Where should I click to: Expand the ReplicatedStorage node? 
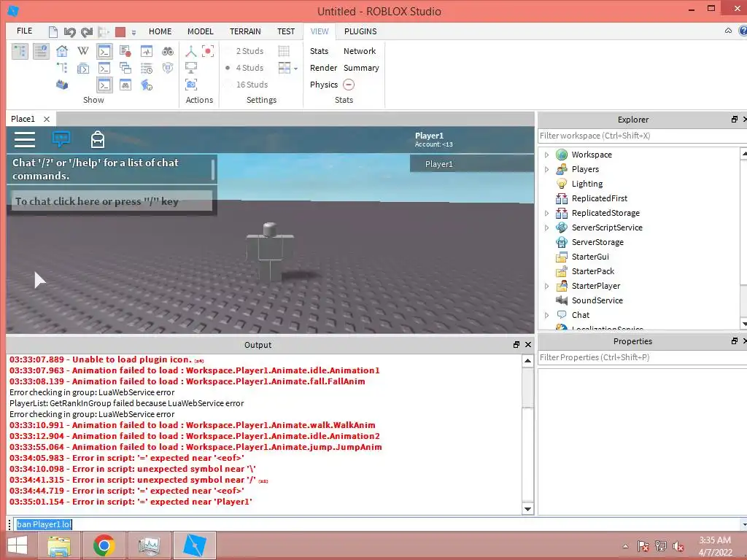click(x=546, y=214)
